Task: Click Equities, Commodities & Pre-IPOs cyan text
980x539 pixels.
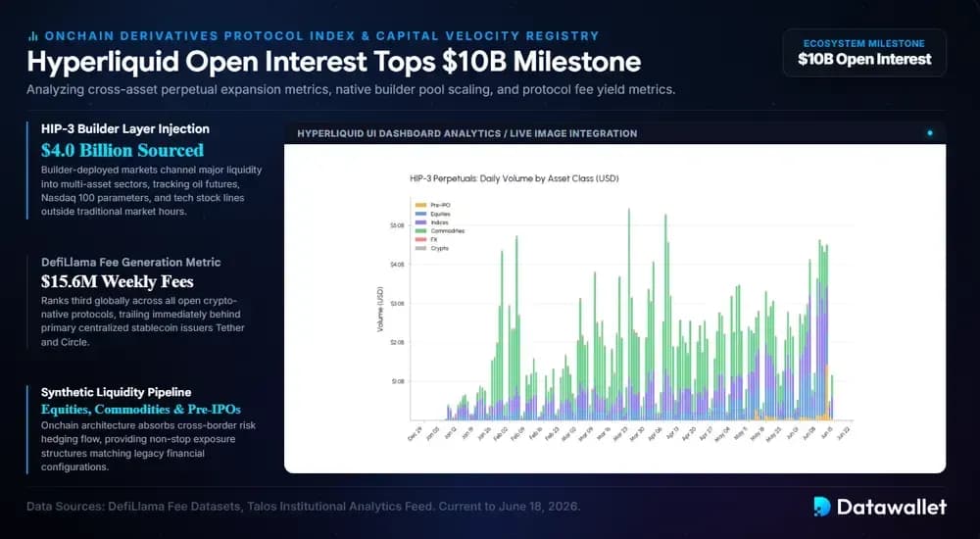Action: click(141, 410)
